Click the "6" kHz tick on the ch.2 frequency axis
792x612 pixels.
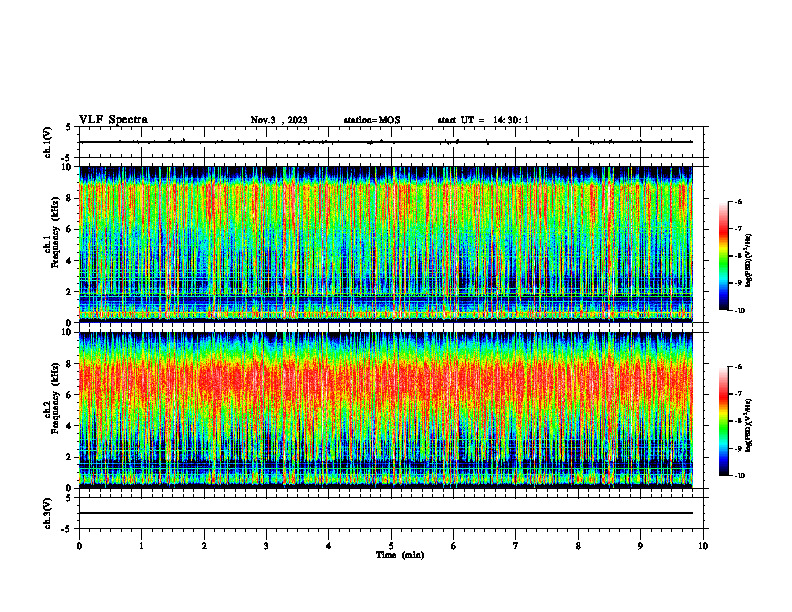pyautogui.click(x=70, y=395)
